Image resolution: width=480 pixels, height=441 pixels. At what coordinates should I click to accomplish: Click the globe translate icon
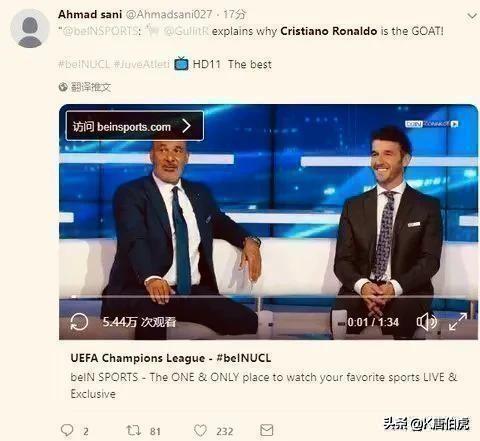(63, 87)
